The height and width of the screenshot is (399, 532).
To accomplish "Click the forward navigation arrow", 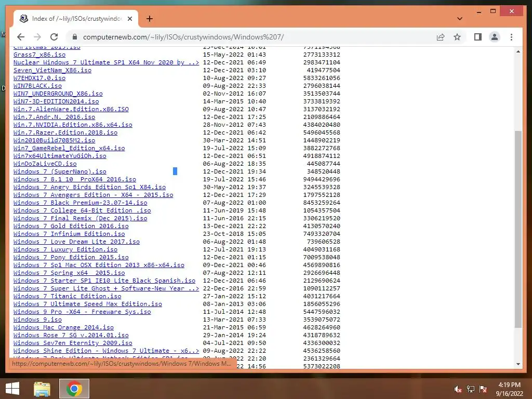I will point(37,37).
